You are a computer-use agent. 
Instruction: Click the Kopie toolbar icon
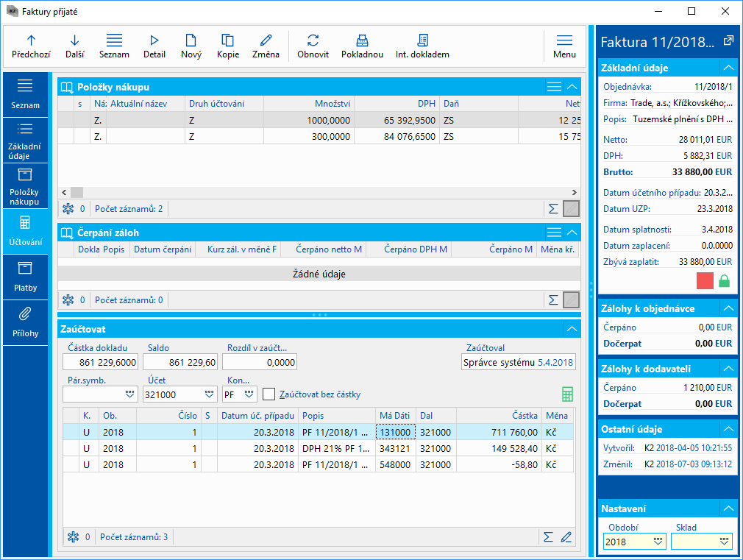click(x=228, y=40)
